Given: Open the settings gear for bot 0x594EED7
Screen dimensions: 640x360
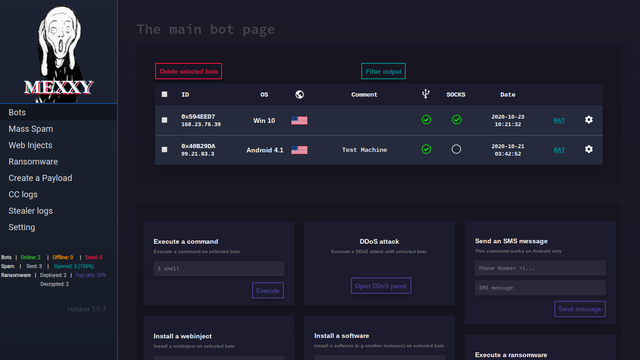Looking at the screenshot, I should (x=589, y=120).
